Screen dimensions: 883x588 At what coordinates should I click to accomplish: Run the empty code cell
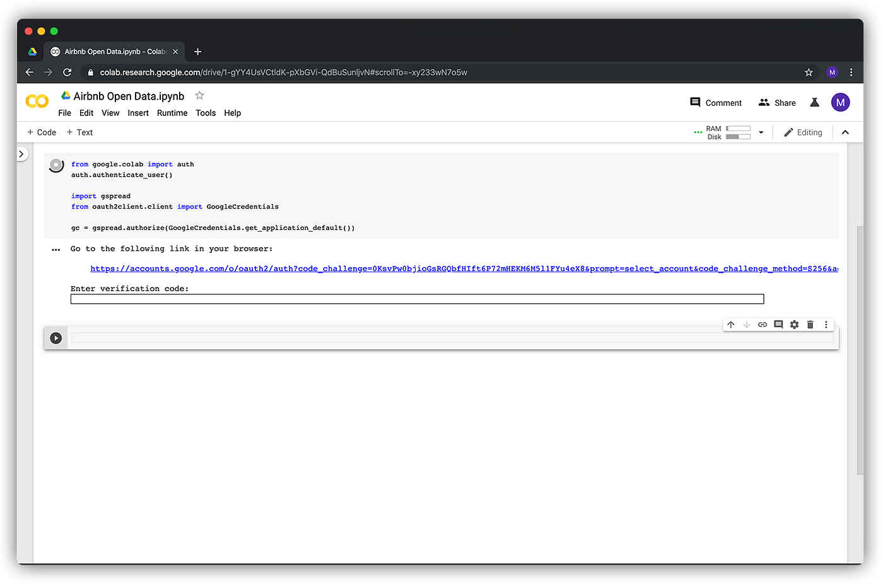(56, 338)
